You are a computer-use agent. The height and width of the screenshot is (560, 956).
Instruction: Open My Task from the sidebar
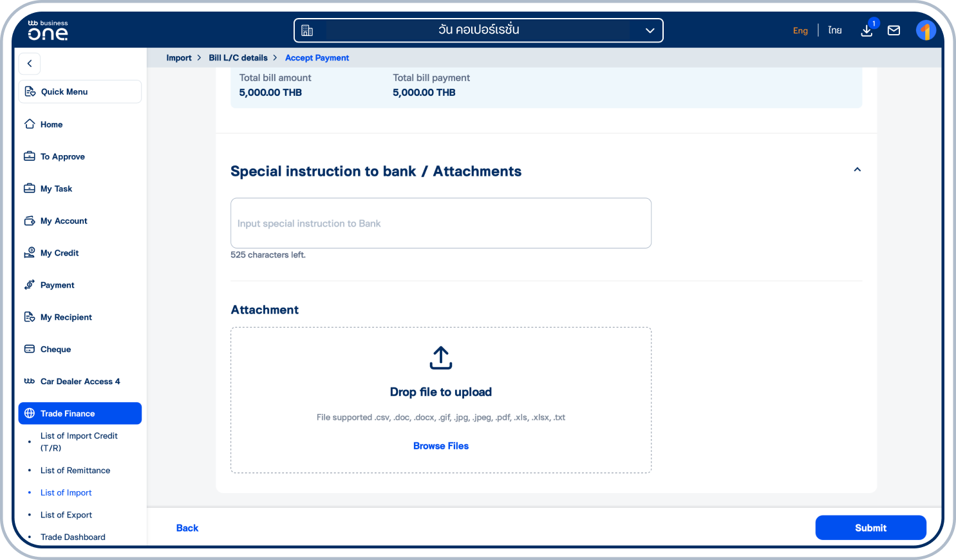coord(30,189)
